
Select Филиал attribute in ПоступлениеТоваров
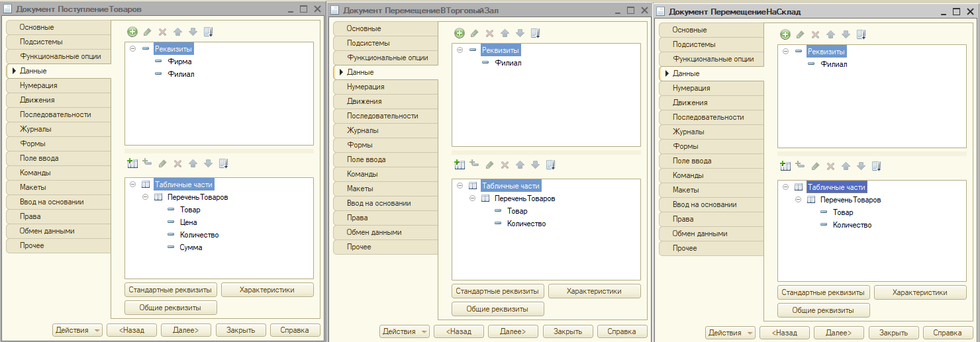pos(181,74)
